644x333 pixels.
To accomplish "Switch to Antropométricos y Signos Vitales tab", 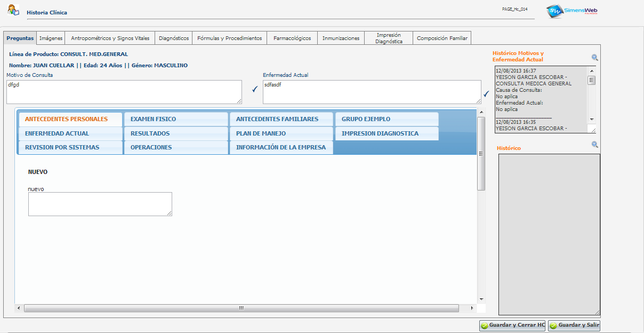I will (x=110, y=38).
